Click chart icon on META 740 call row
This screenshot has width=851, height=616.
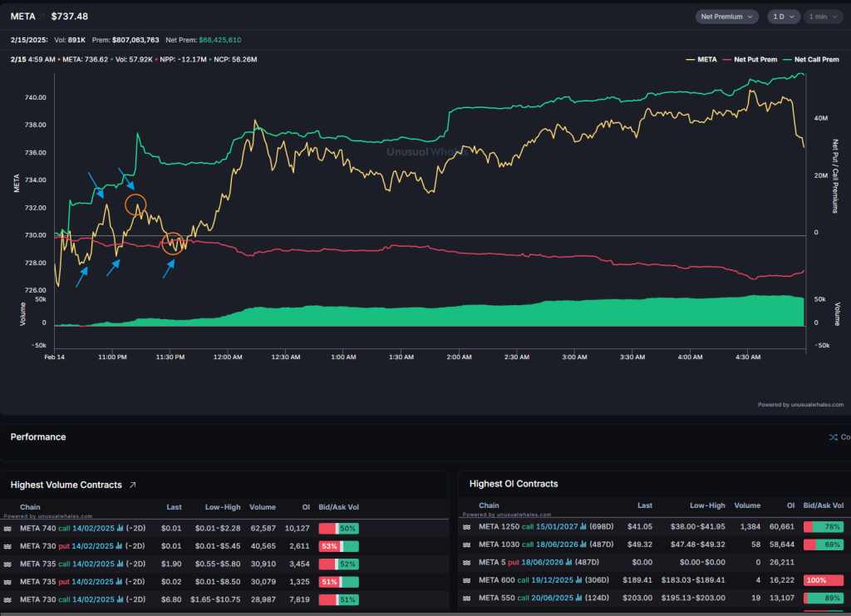click(120, 528)
